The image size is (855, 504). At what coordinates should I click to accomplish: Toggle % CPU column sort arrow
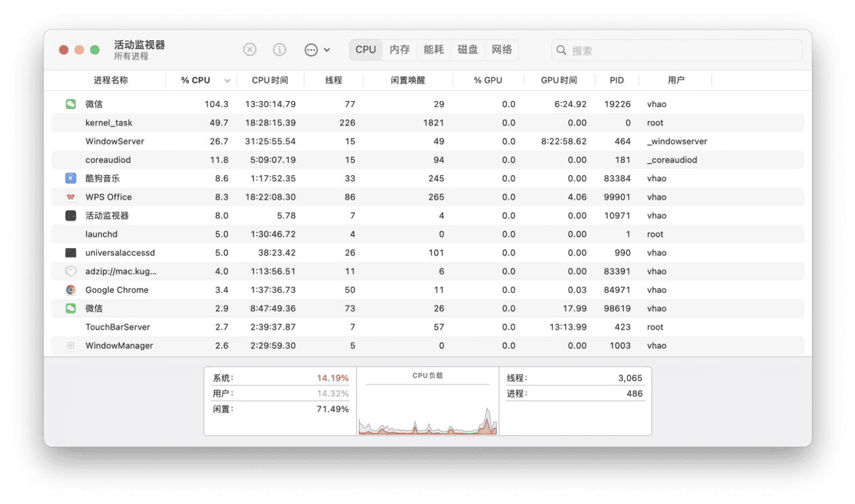pos(227,81)
